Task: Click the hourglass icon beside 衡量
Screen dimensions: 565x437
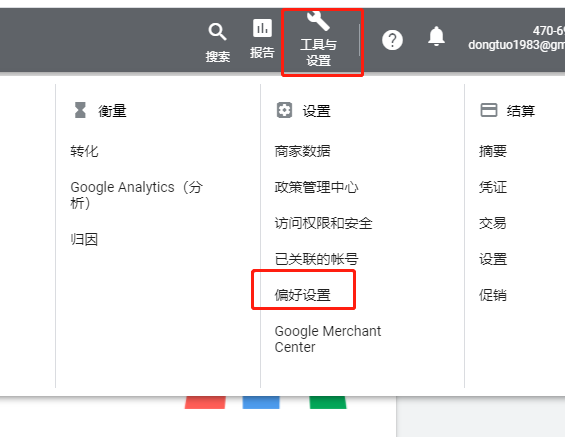Action: (x=80, y=110)
